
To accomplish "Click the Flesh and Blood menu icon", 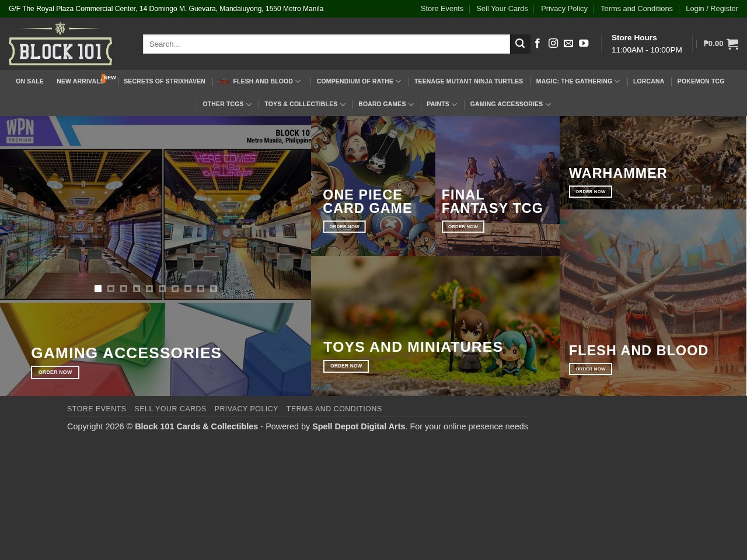I will [x=224, y=81].
